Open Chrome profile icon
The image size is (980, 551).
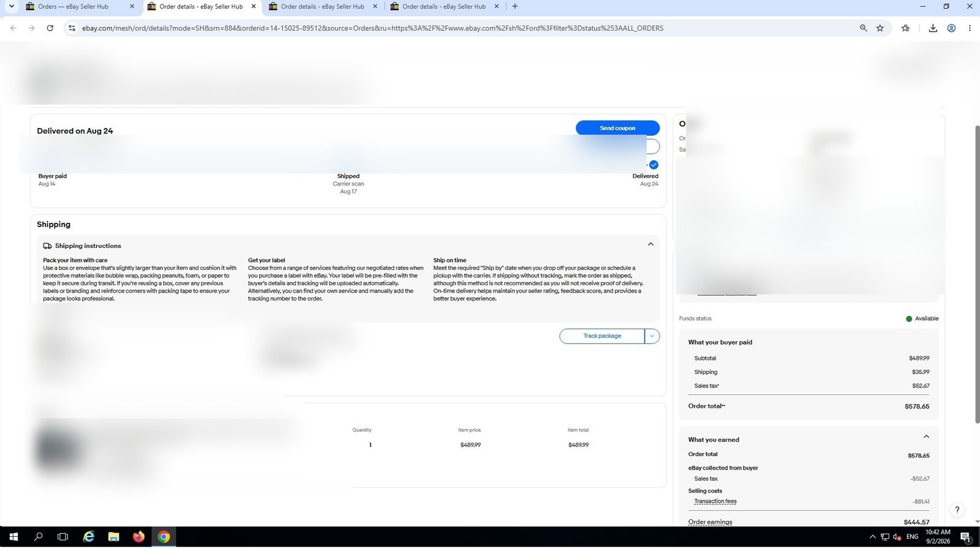pos(951,28)
